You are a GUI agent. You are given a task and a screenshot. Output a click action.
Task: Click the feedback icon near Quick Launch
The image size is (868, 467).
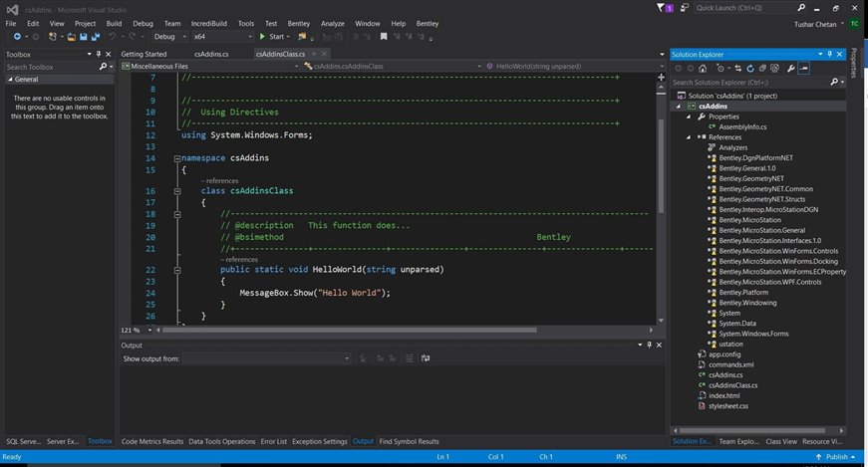tap(685, 8)
